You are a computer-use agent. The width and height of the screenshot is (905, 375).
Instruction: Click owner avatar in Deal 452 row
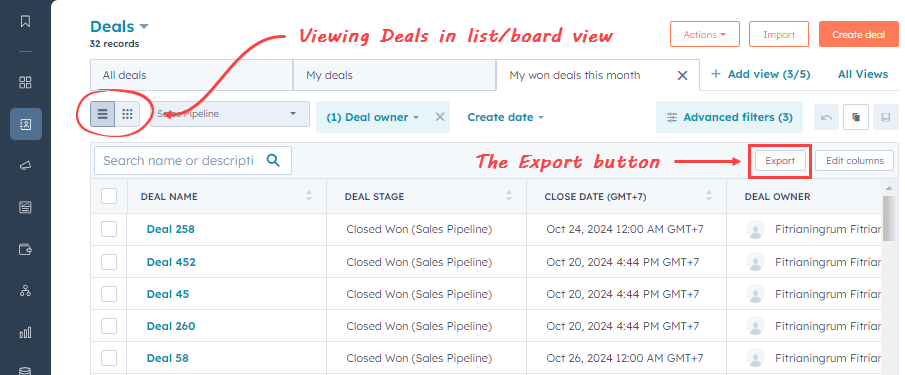pos(756,262)
